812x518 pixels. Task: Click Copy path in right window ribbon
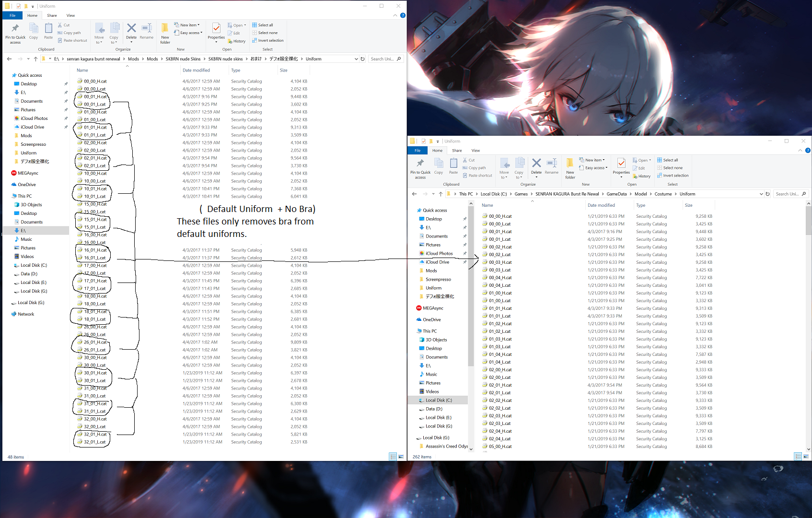(474, 168)
